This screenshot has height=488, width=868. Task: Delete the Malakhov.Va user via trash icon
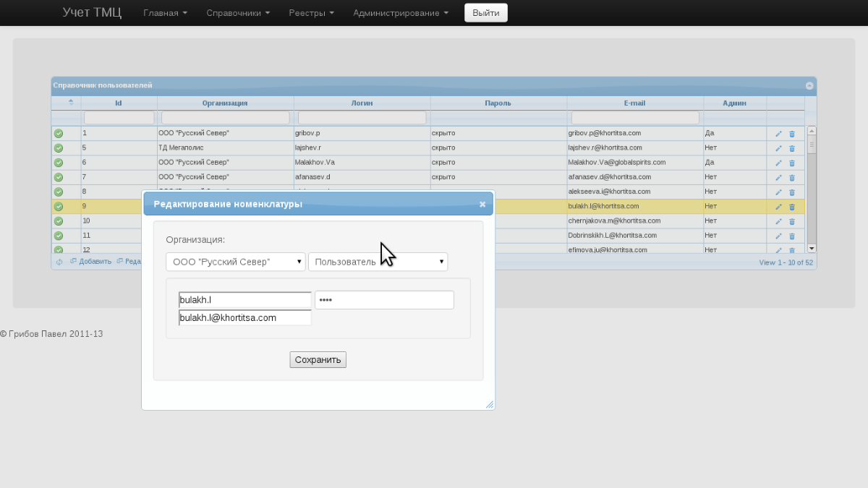791,163
